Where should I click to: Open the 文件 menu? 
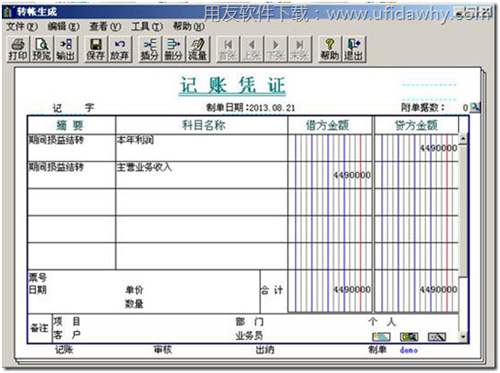point(22,26)
